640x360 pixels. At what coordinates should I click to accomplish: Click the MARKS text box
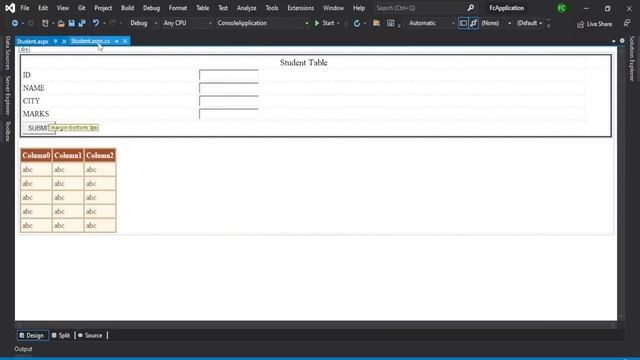[229, 114]
